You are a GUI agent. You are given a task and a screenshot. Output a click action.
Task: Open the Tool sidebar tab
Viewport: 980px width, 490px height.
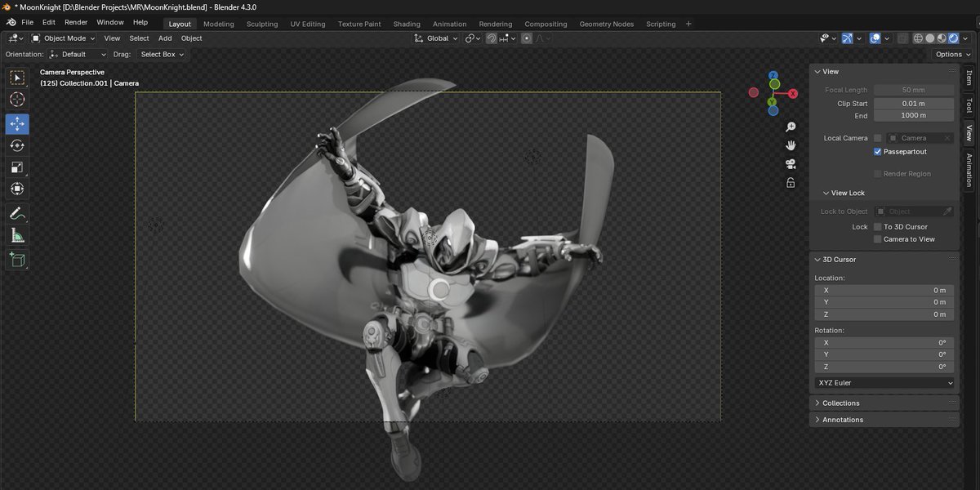(x=969, y=105)
